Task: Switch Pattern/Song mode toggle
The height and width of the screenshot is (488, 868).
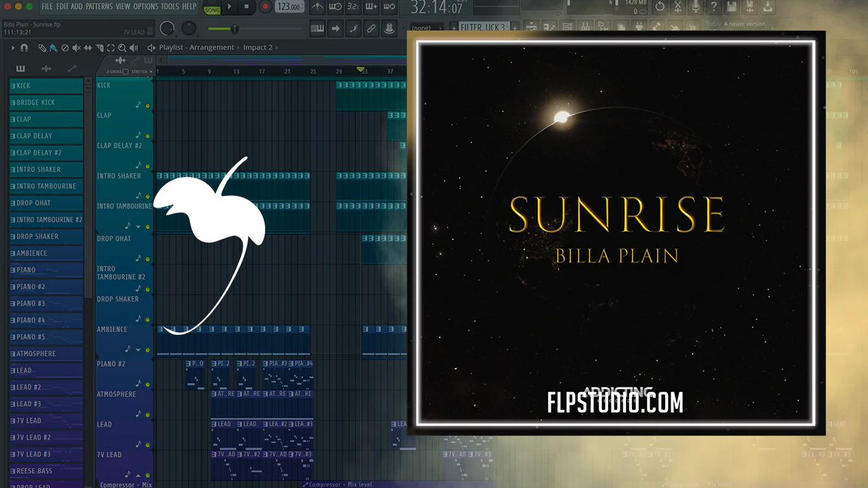Action: tap(212, 7)
